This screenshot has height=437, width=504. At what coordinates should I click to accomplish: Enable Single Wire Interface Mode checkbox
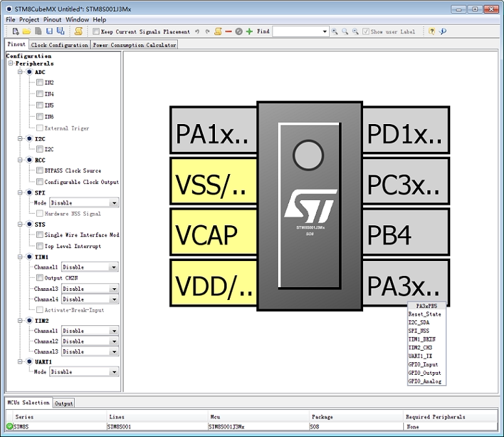click(x=40, y=234)
